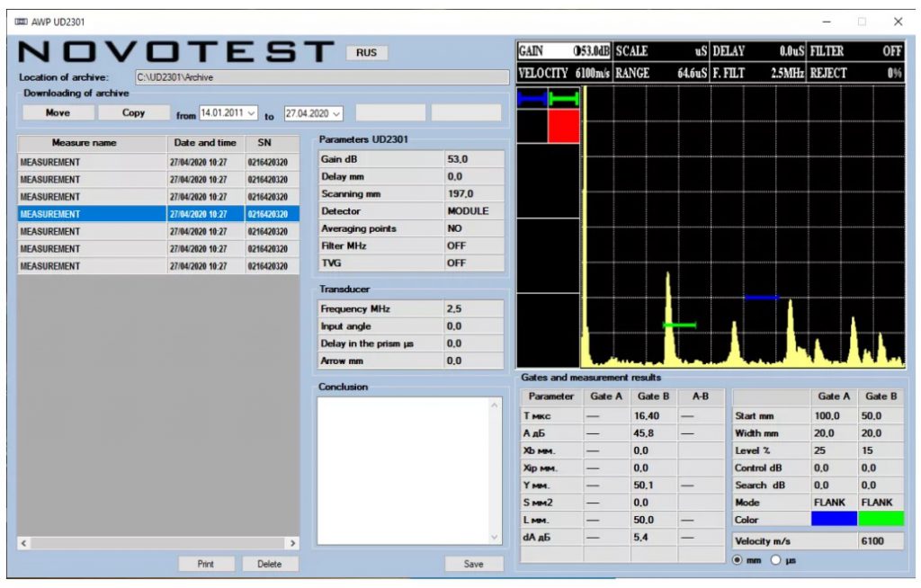Click the green gate indicator icon in display
The image size is (921, 588).
(x=564, y=99)
